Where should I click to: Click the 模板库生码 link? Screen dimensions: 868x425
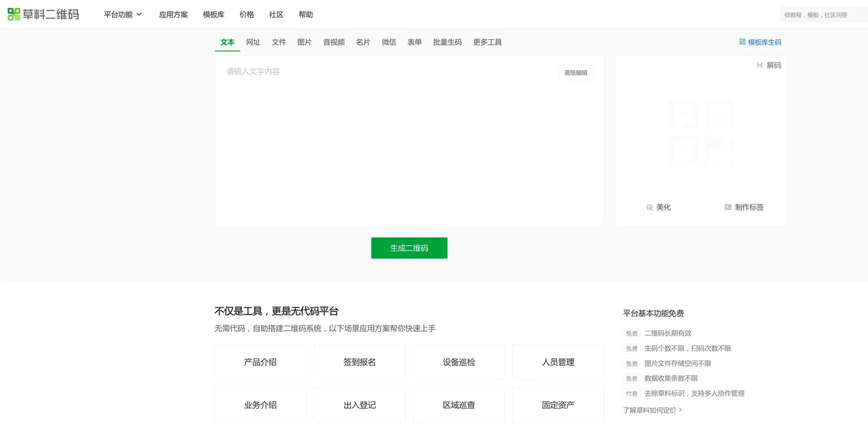(x=760, y=42)
